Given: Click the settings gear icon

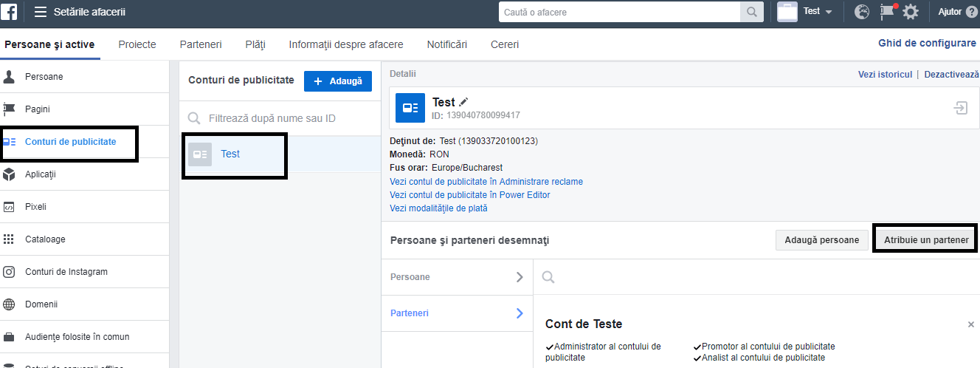Looking at the screenshot, I should [x=911, y=12].
